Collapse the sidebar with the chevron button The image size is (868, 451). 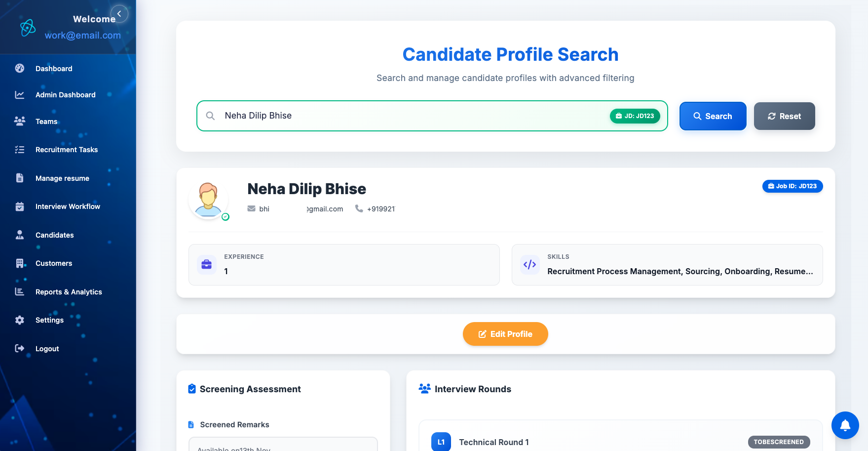(119, 14)
